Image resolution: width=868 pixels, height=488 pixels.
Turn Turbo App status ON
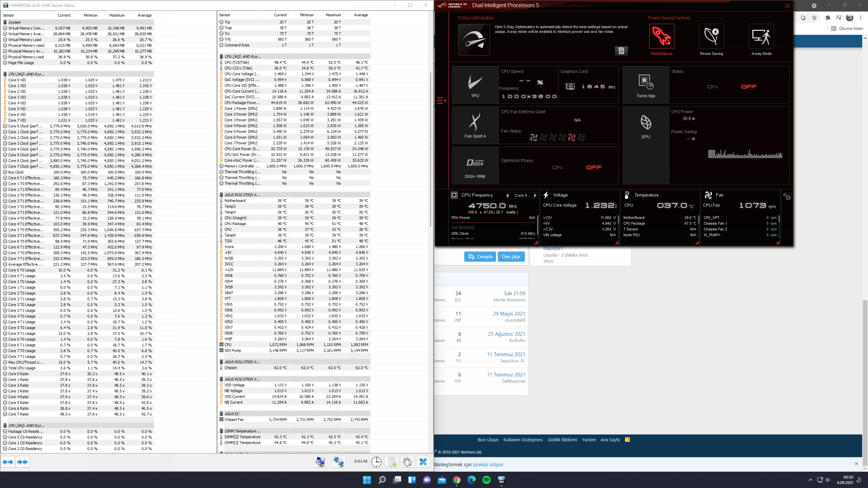tap(712, 87)
